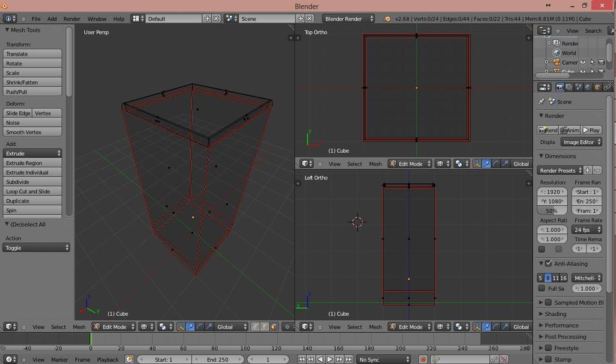Open World properties globe tab icon
The width and height of the screenshot is (616, 364).
click(x=588, y=87)
